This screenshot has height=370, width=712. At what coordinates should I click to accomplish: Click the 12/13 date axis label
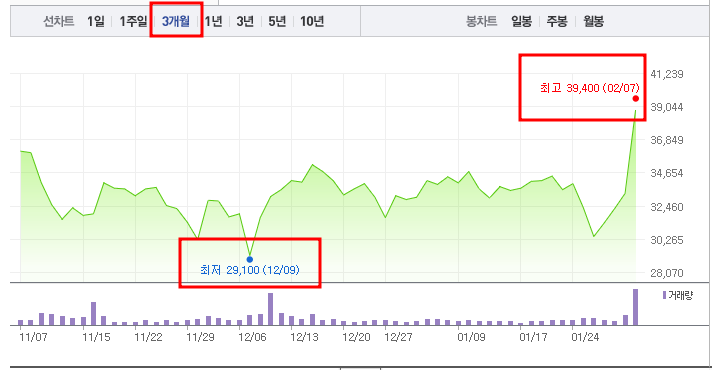tap(304, 337)
